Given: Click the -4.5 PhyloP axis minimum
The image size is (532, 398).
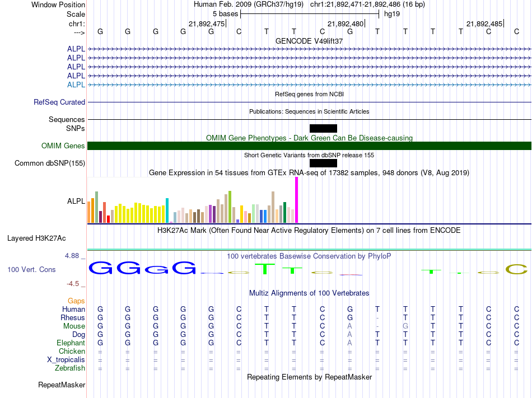Looking at the screenshot, I should point(73,284).
